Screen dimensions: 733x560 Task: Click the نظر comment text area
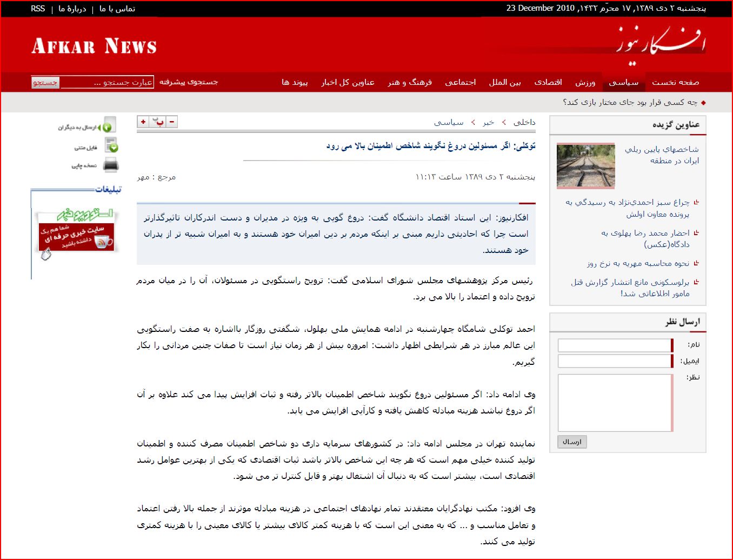[x=615, y=403]
